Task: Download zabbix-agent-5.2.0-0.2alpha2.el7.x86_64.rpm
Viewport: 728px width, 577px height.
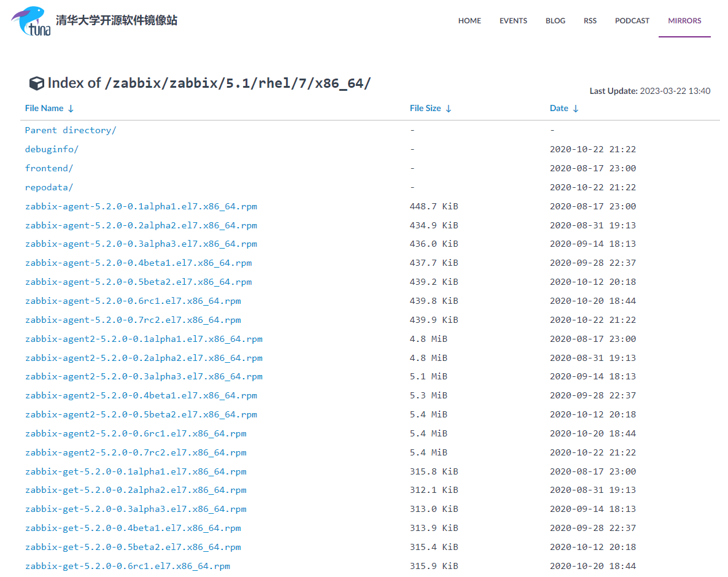Action: pos(141,226)
